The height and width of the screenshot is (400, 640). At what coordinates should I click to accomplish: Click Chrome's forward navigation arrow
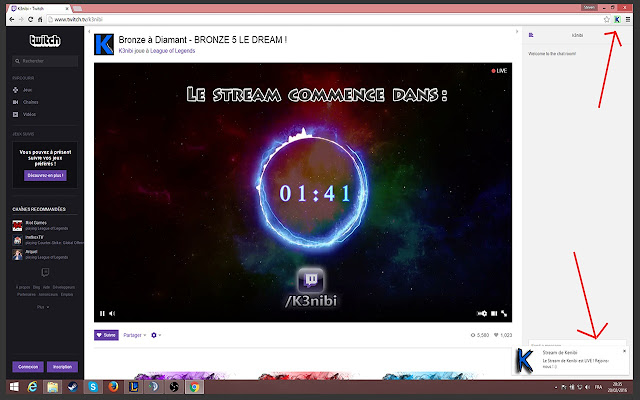pyautogui.click(x=20, y=19)
